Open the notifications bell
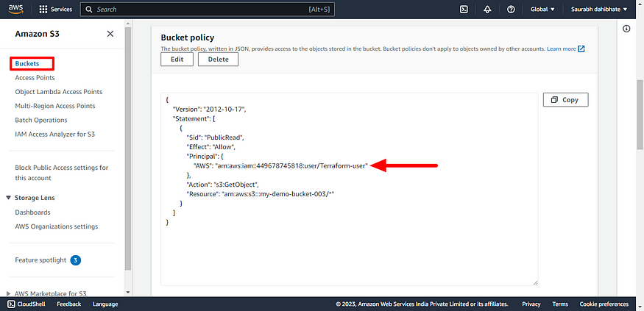The width and height of the screenshot is (644, 311). (x=487, y=10)
